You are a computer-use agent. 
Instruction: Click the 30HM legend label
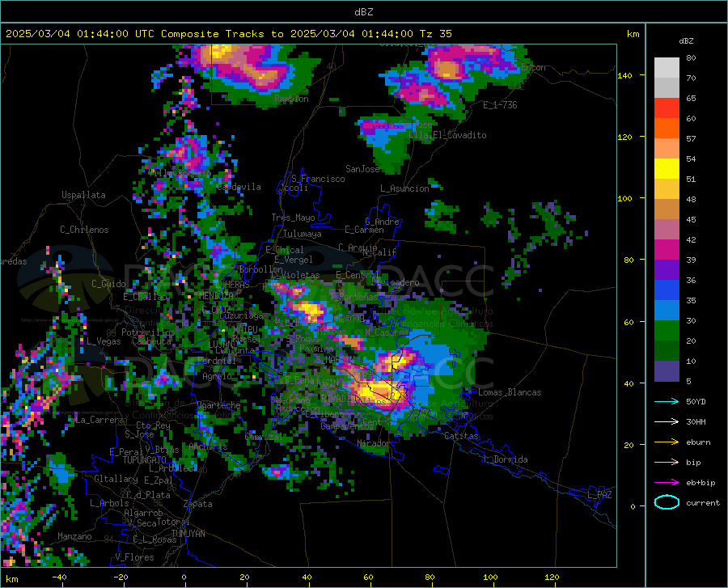tap(696, 421)
